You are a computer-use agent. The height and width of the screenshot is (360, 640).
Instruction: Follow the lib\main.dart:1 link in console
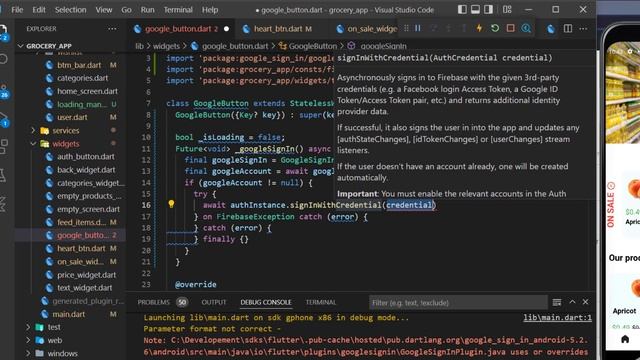coord(558,318)
